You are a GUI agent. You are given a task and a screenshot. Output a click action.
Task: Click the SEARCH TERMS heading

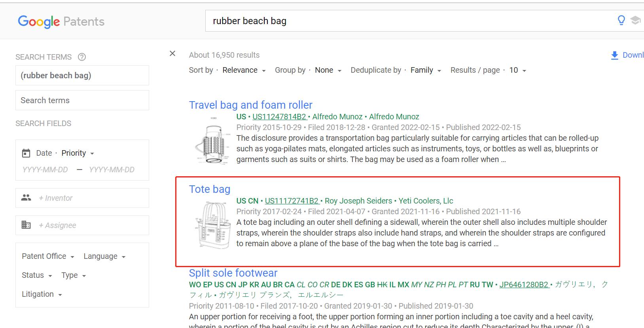pos(44,57)
